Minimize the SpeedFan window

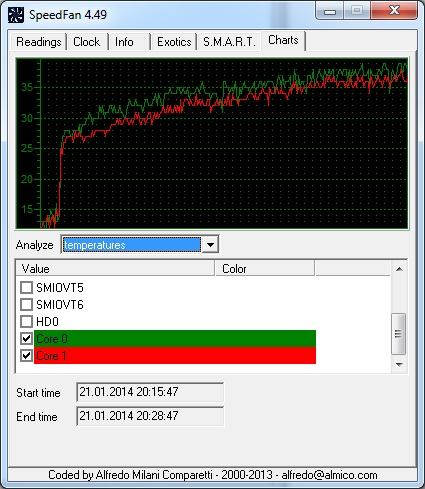click(x=330, y=12)
